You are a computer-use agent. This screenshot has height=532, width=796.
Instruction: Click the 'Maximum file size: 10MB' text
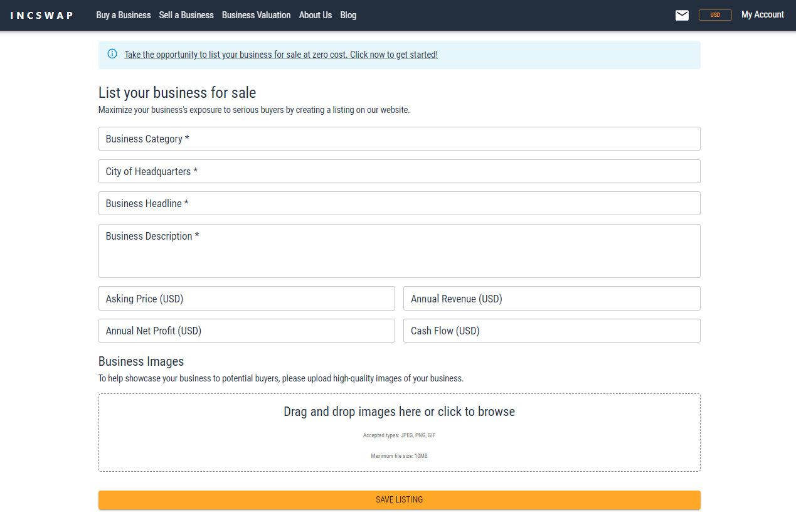[x=399, y=456]
